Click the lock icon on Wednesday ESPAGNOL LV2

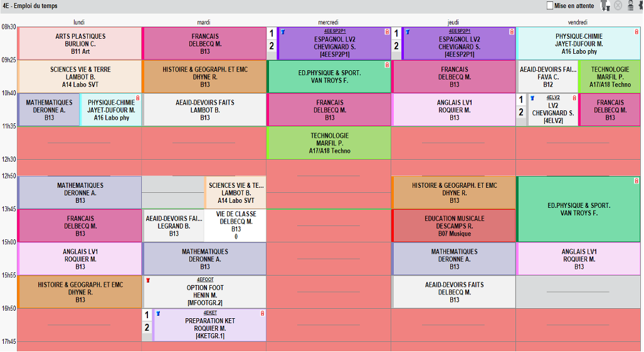(x=387, y=31)
